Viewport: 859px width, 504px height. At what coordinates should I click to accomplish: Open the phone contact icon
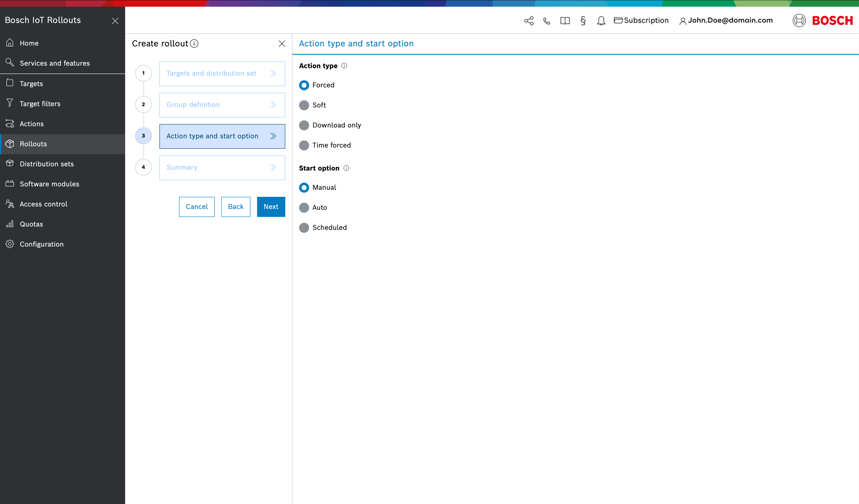(547, 21)
